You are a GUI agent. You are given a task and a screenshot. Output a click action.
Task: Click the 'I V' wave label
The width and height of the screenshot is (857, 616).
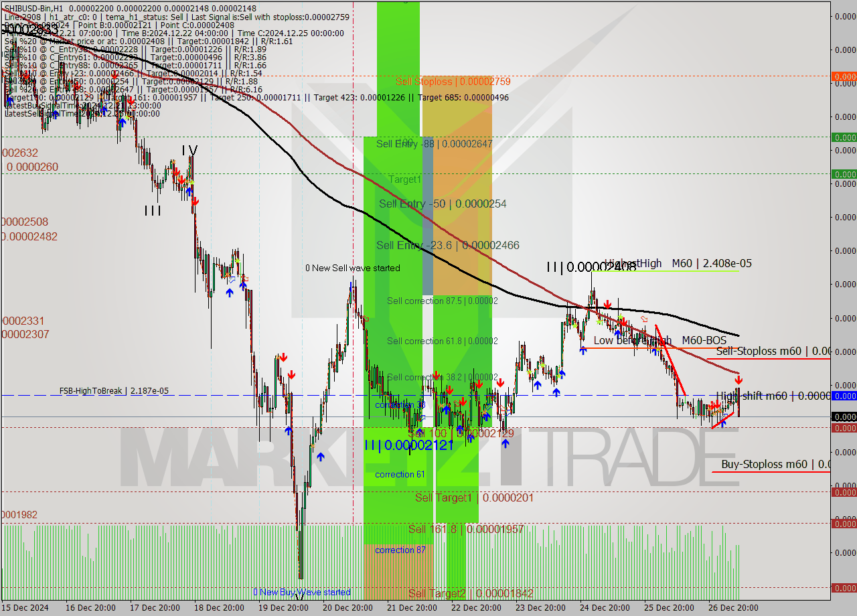[189, 151]
